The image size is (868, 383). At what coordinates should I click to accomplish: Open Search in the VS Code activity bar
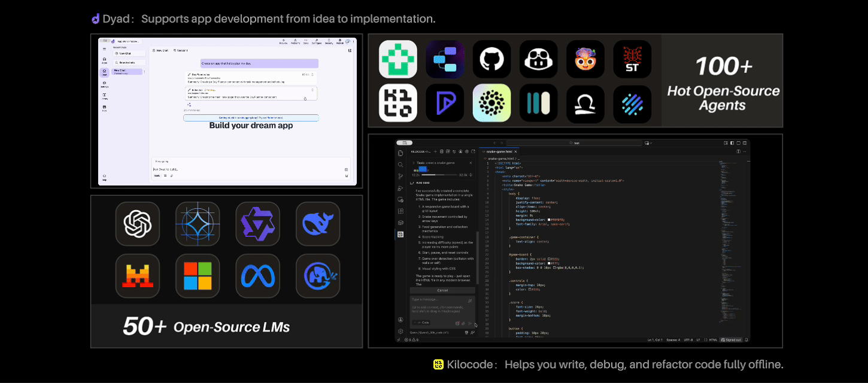tap(400, 165)
